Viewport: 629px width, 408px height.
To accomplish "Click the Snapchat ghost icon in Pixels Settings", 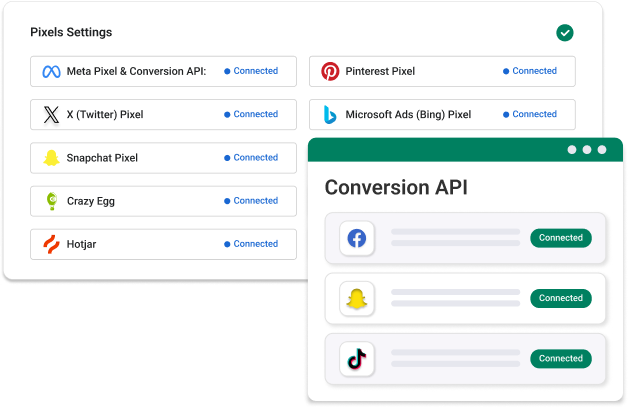I will pos(51,158).
